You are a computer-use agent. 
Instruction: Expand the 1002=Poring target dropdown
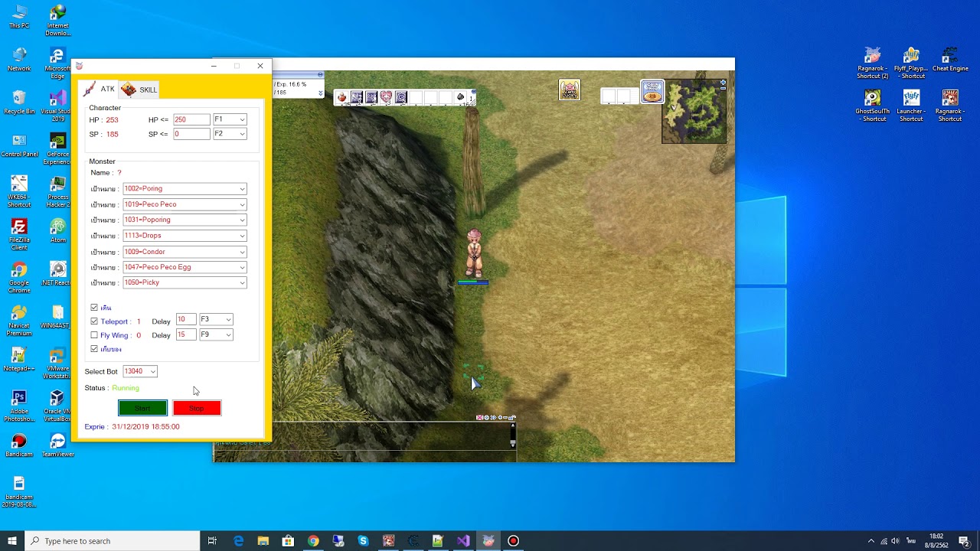[185, 189]
